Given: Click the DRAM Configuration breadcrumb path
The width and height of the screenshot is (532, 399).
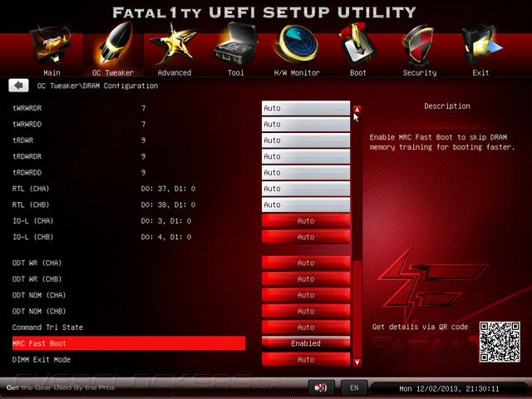Looking at the screenshot, I should point(97,86).
